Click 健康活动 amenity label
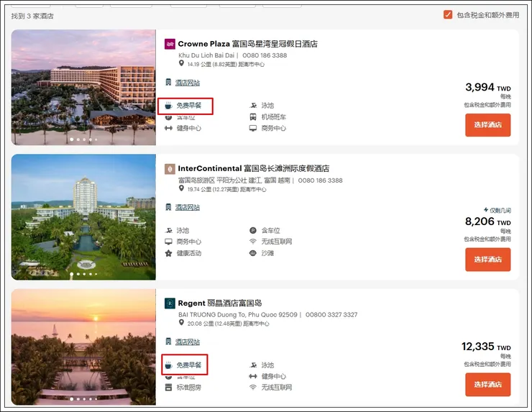The height and width of the screenshot is (412, 532). tap(188, 253)
